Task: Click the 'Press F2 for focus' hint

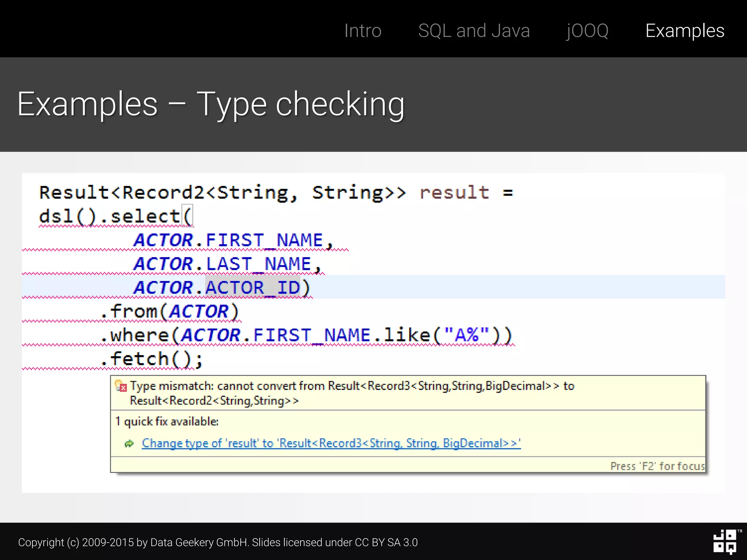Action: (x=657, y=466)
